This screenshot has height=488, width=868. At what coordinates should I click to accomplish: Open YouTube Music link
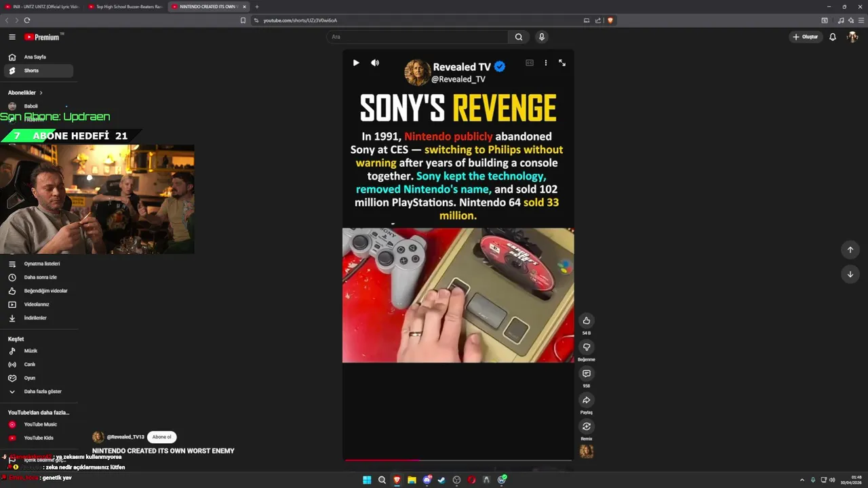(39, 424)
